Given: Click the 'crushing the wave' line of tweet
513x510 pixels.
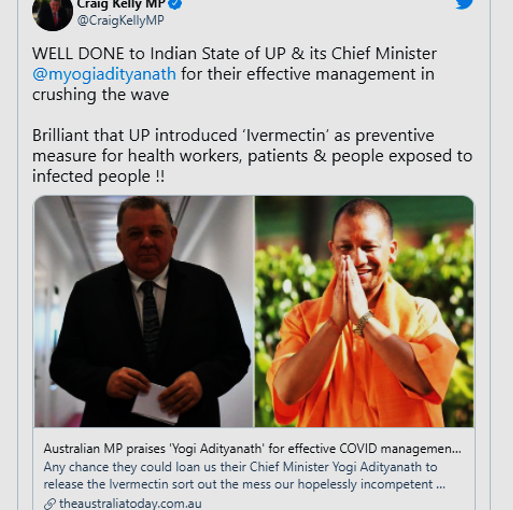Looking at the screenshot, I should click(100, 95).
